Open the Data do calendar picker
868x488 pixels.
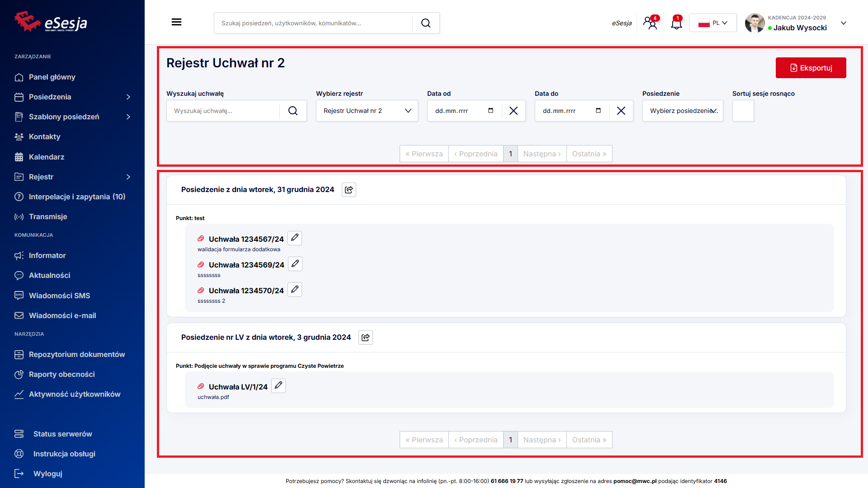598,111
